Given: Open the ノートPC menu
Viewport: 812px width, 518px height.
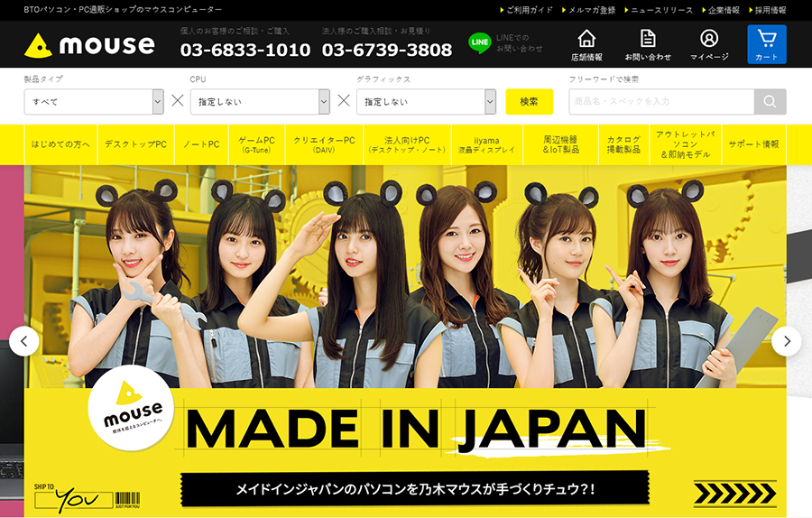Looking at the screenshot, I should coord(201,144).
